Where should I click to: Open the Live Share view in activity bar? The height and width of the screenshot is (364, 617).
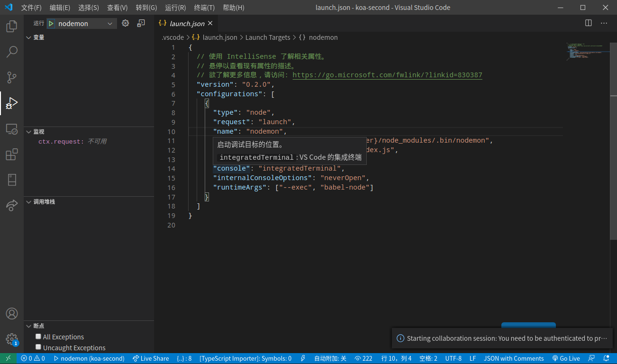pyautogui.click(x=12, y=205)
